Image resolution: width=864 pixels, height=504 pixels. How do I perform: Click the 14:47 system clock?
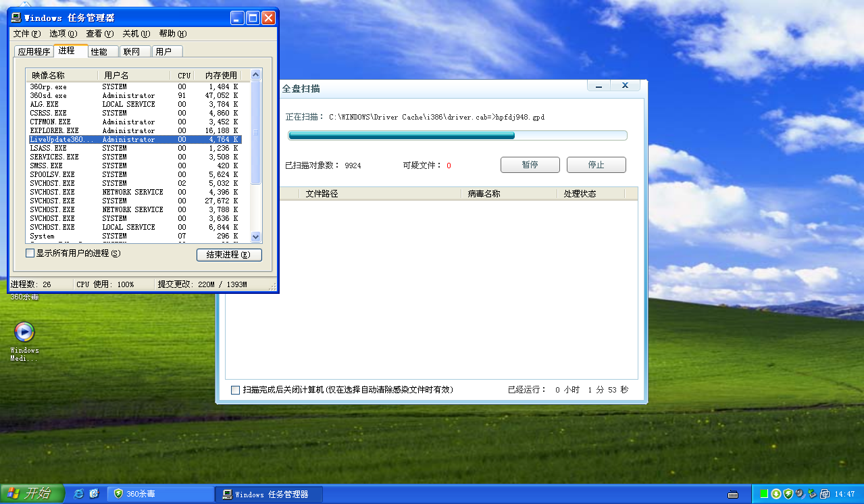click(846, 494)
